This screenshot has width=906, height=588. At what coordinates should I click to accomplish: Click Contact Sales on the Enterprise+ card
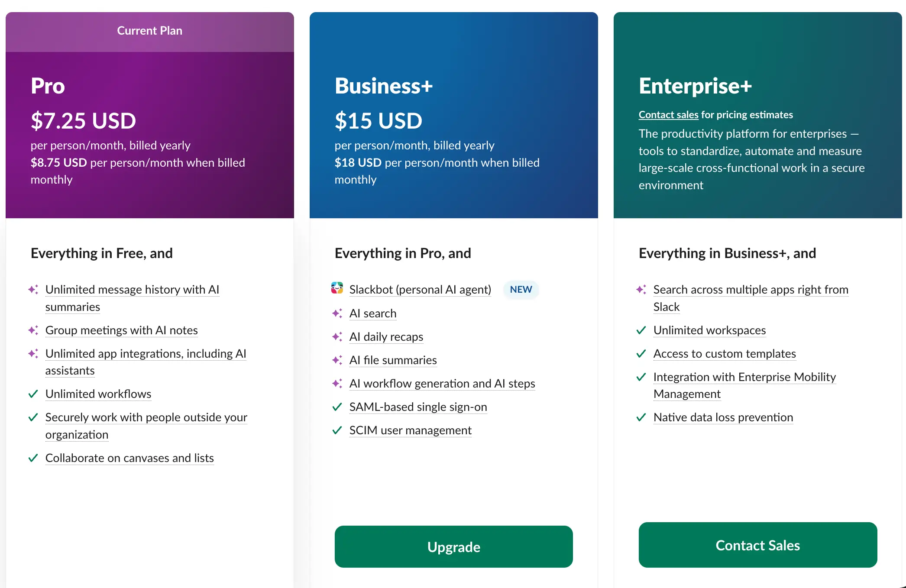(757, 545)
